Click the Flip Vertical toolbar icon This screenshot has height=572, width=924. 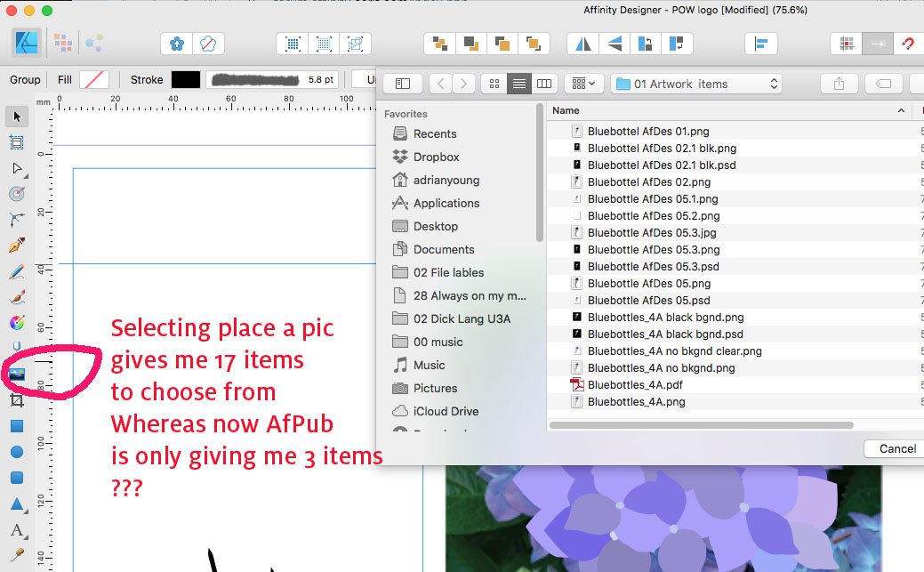tap(613, 43)
